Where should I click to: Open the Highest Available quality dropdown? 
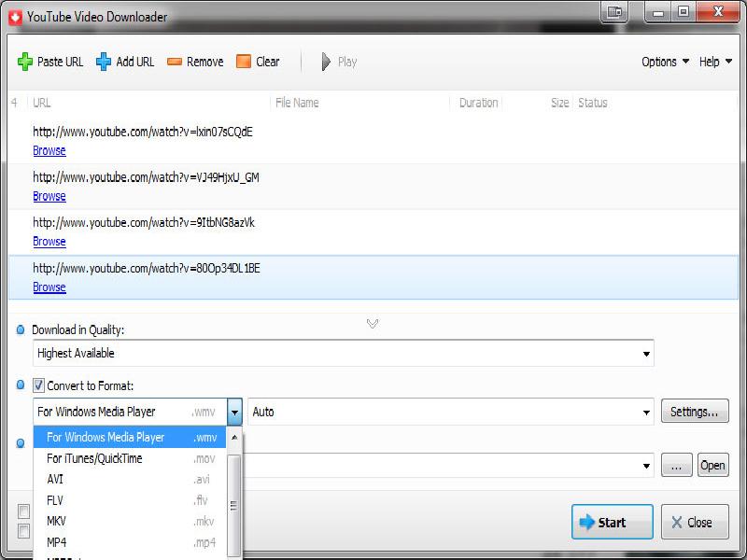point(343,354)
